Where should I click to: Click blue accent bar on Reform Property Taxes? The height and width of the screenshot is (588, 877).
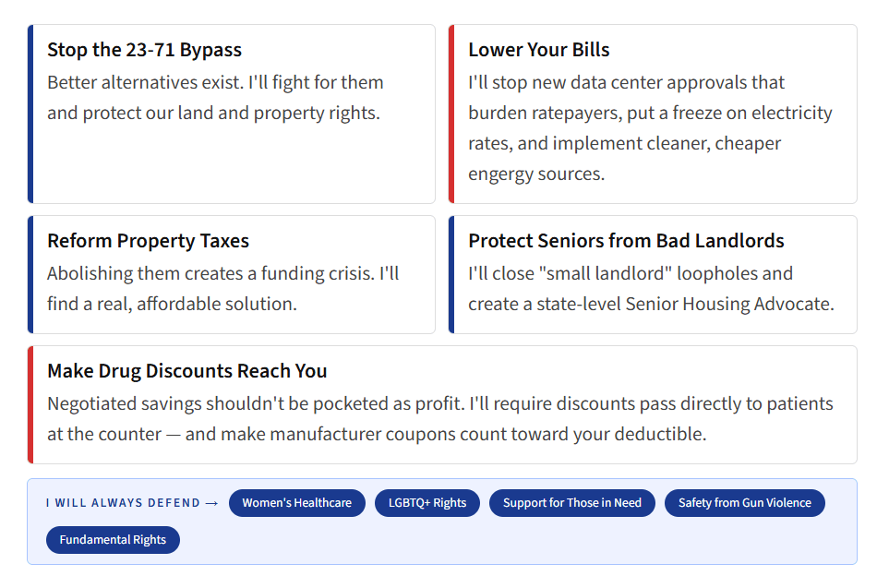pos(30,274)
